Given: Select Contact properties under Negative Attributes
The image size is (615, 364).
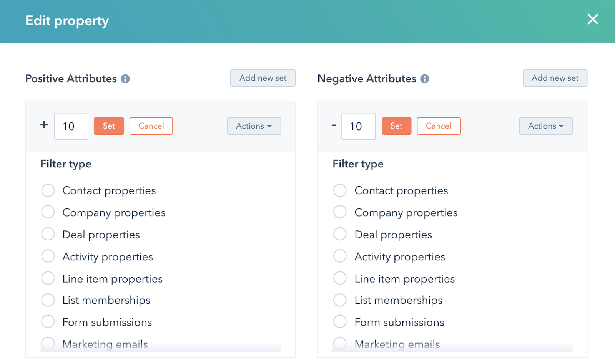Looking at the screenshot, I should (x=340, y=190).
